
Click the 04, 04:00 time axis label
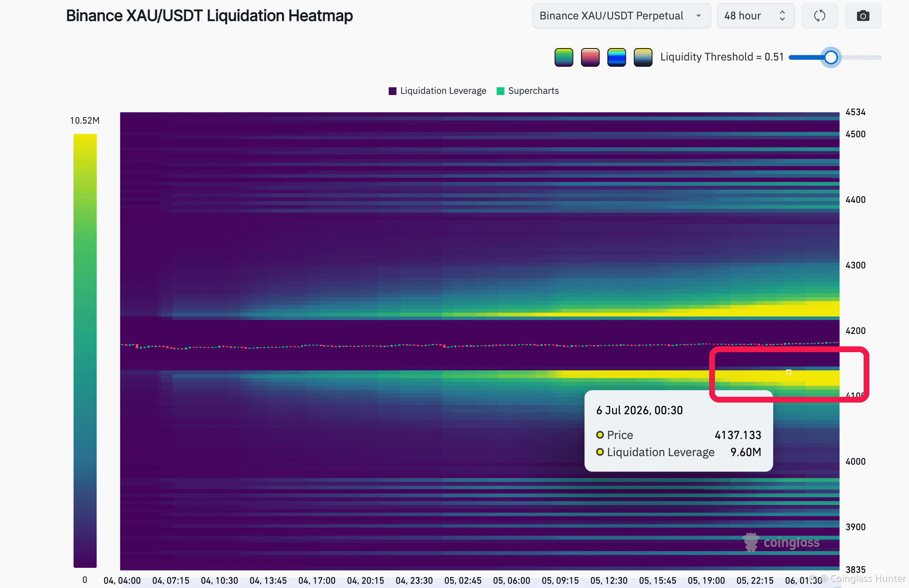pyautogui.click(x=122, y=581)
